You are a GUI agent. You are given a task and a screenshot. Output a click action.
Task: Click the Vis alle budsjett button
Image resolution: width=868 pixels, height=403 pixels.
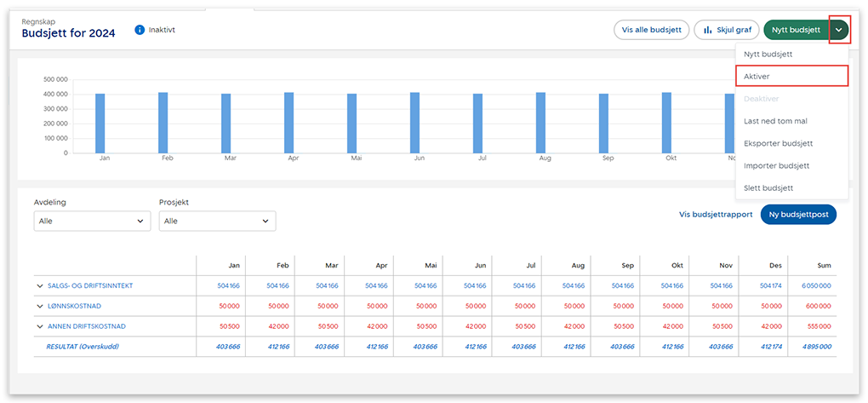pos(651,30)
